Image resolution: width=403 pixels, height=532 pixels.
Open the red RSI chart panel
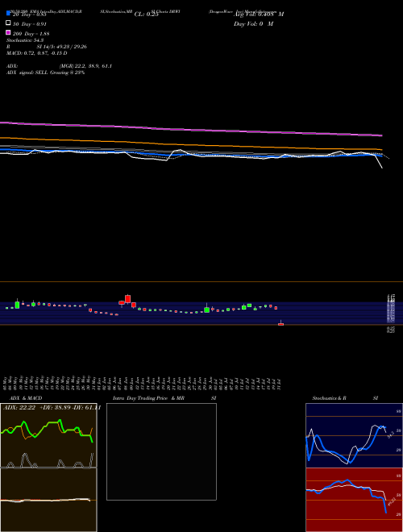coord(354,500)
